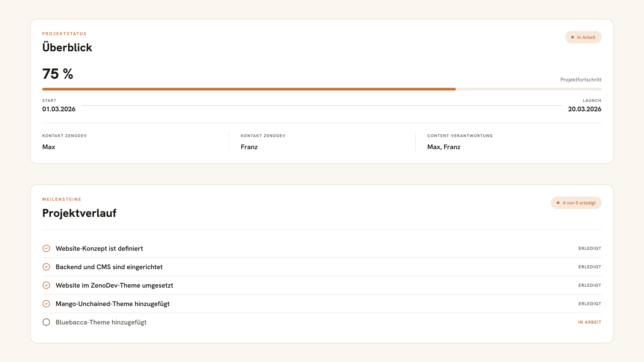Select milestone Backend und CMS sind eingerichtet
Viewport: 644px width, 362px height.
[x=109, y=267]
